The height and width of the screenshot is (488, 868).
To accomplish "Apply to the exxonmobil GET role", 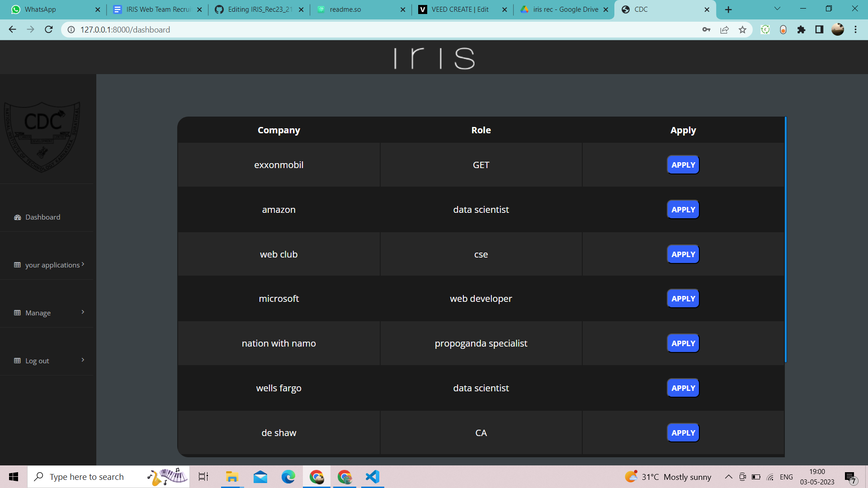I will coord(683,165).
